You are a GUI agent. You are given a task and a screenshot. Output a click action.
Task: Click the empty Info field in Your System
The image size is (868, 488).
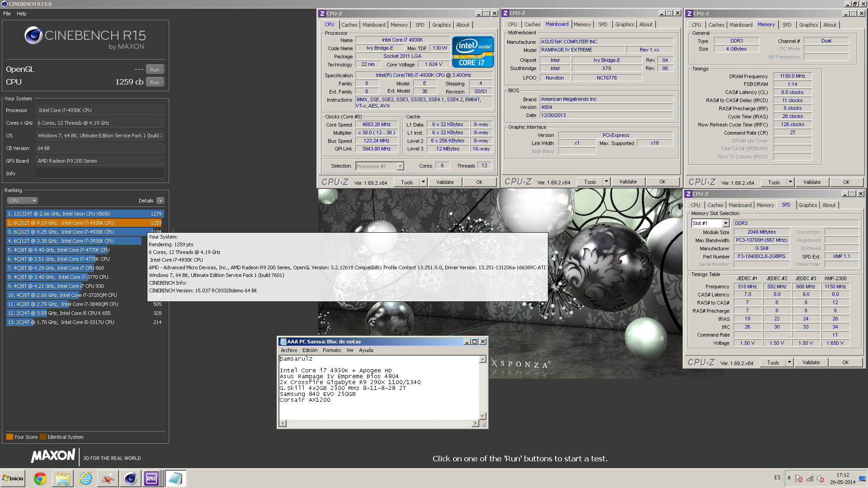(x=99, y=174)
